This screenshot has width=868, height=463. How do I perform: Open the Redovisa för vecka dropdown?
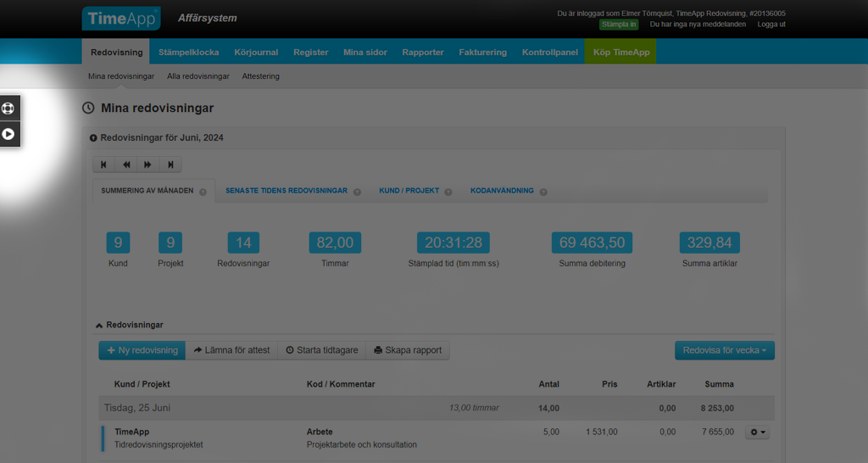click(x=724, y=350)
